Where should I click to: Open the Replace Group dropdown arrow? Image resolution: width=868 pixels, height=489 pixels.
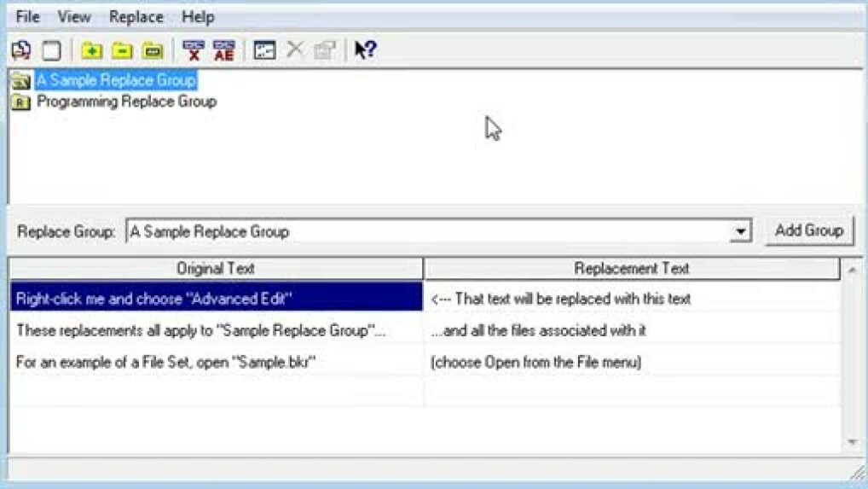(740, 231)
